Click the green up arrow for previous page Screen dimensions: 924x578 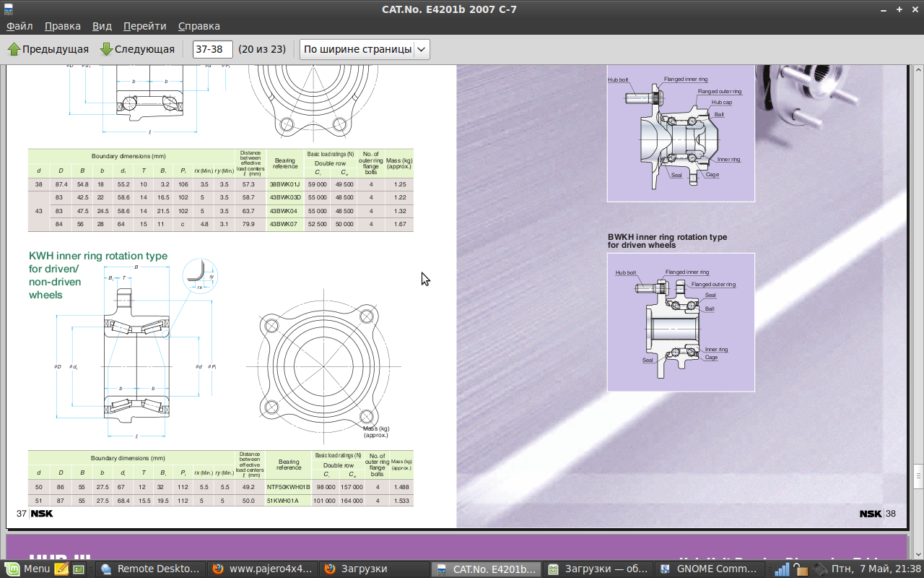[x=14, y=49]
